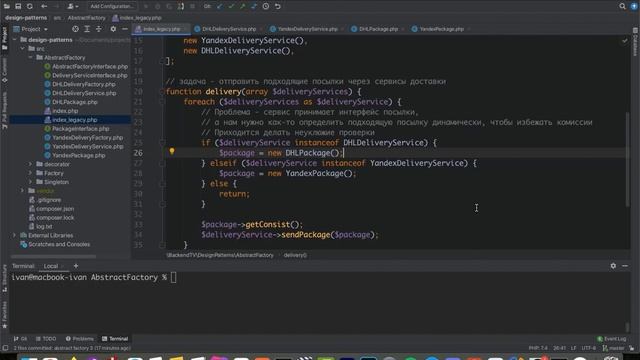
Task: Select DHLDeliveryFactory.php in tree
Action: pyautogui.click(x=84, y=84)
